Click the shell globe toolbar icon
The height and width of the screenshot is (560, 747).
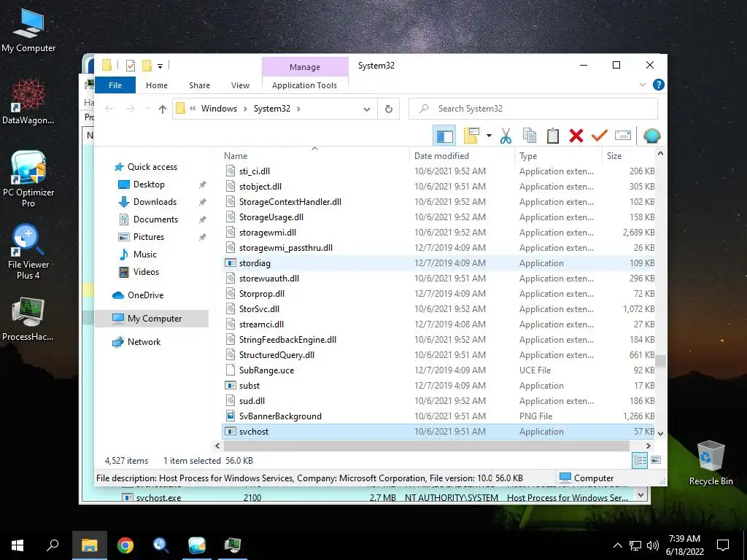click(651, 136)
